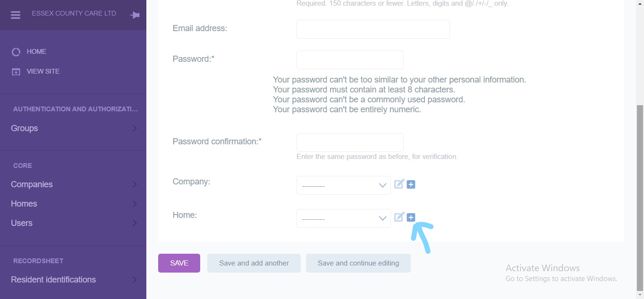Screen dimensions: 644x299
Task: Open Homes in the sidebar
Action: point(73,204)
